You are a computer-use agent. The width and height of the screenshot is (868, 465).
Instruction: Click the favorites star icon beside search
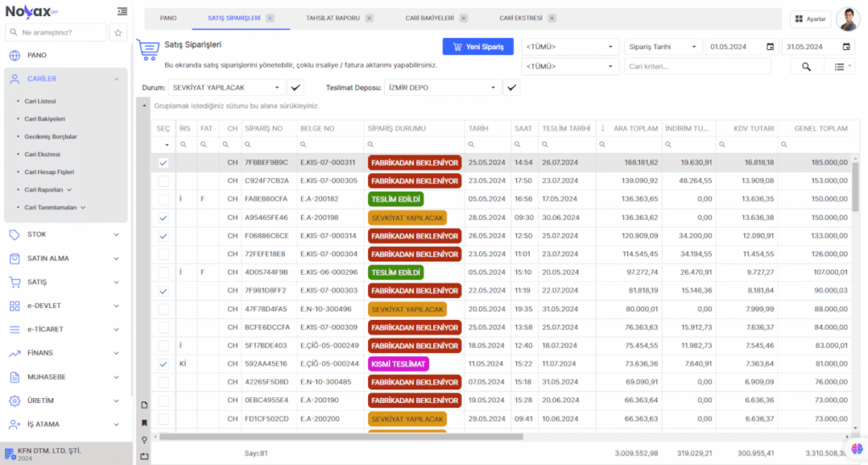[119, 32]
